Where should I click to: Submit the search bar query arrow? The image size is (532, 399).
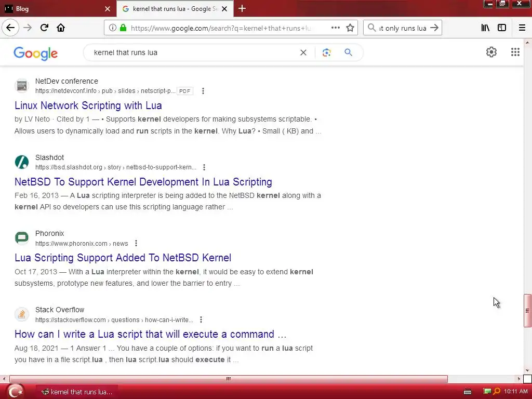point(434,28)
